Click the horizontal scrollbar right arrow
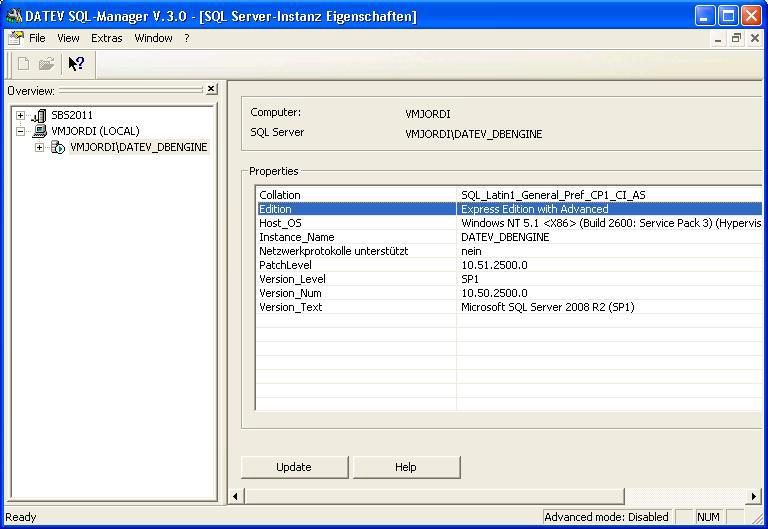 (x=753, y=496)
